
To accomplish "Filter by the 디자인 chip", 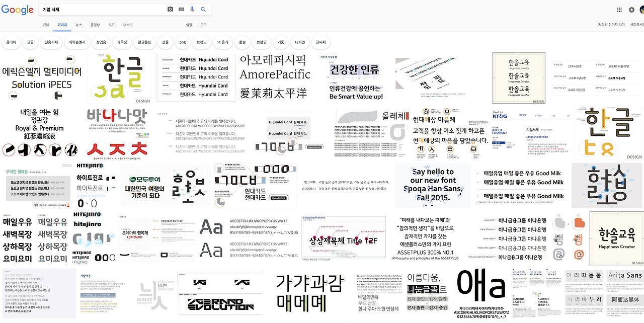I will (300, 42).
